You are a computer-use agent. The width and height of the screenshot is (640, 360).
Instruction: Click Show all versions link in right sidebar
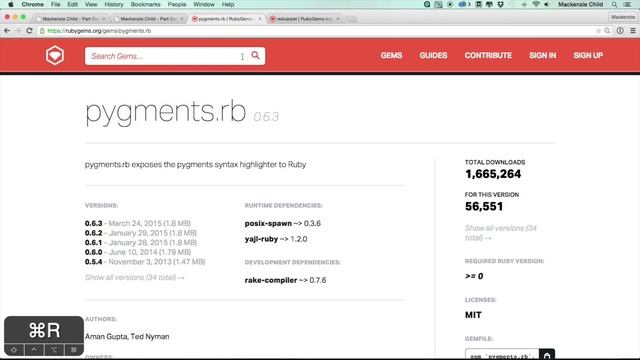coord(501,233)
